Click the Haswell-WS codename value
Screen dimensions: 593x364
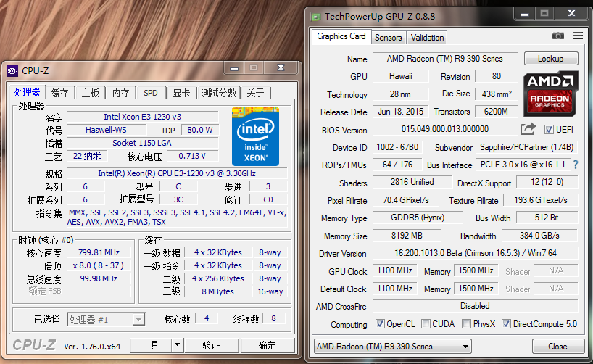pos(107,130)
